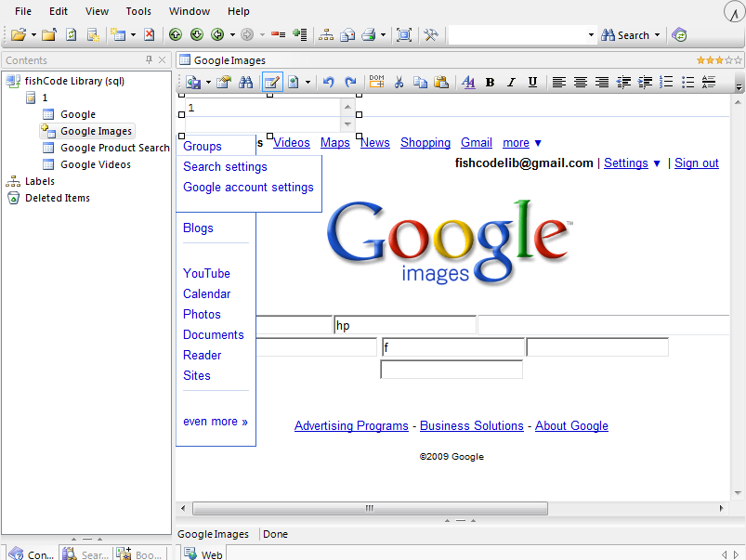The height and width of the screenshot is (560, 746).
Task: Toggle align left
Action: [559, 83]
